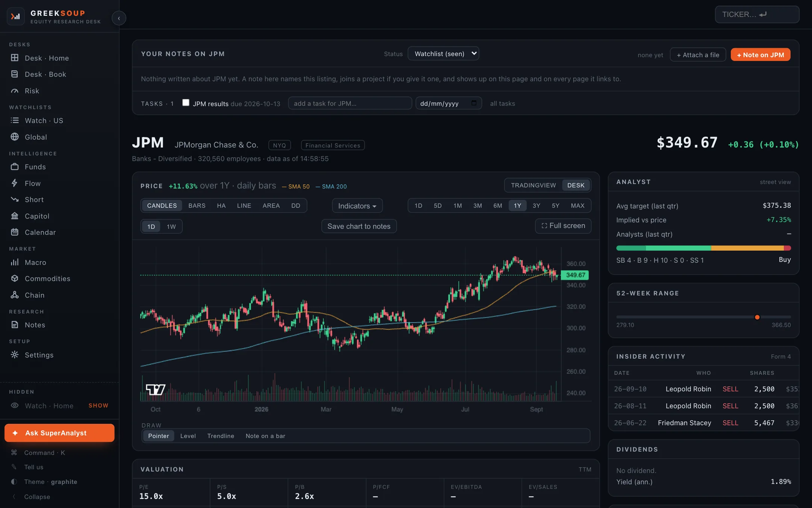Click + Note on JPM button
The width and height of the screenshot is (812, 508).
tap(760, 55)
